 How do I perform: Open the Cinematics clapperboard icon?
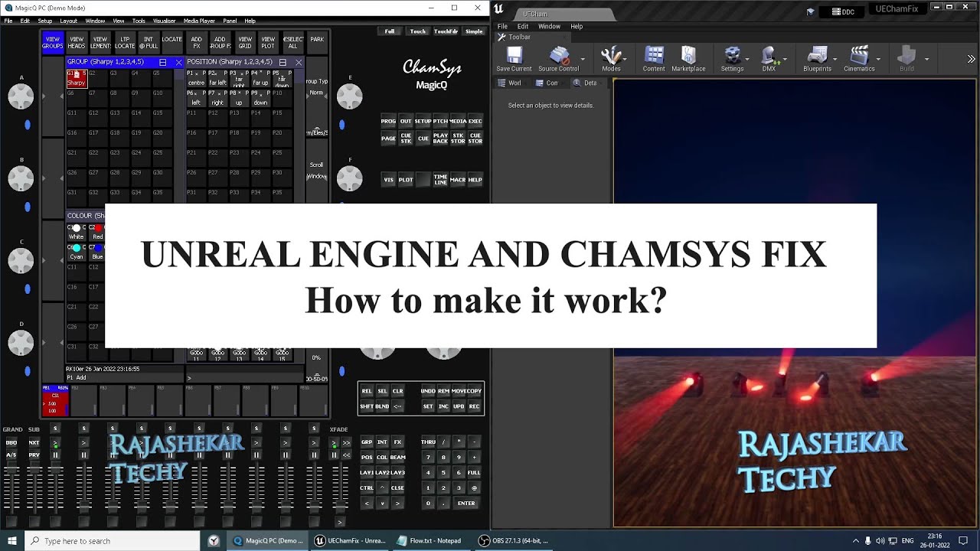[859, 58]
